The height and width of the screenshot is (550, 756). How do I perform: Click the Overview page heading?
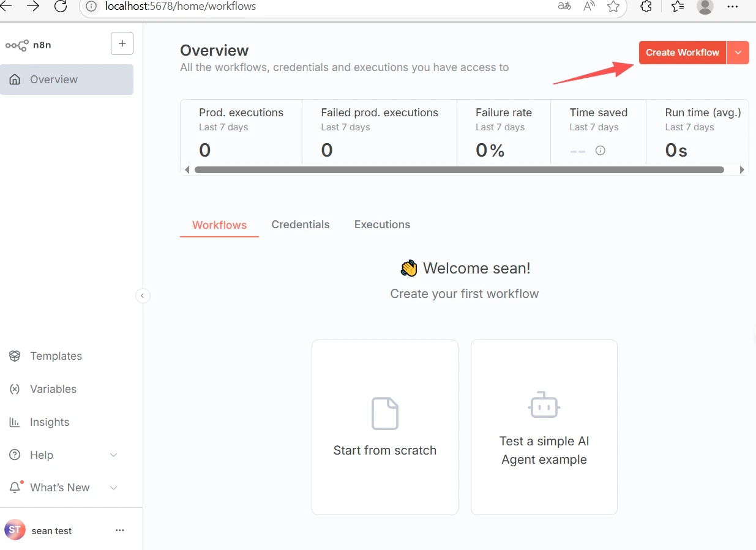(x=214, y=50)
